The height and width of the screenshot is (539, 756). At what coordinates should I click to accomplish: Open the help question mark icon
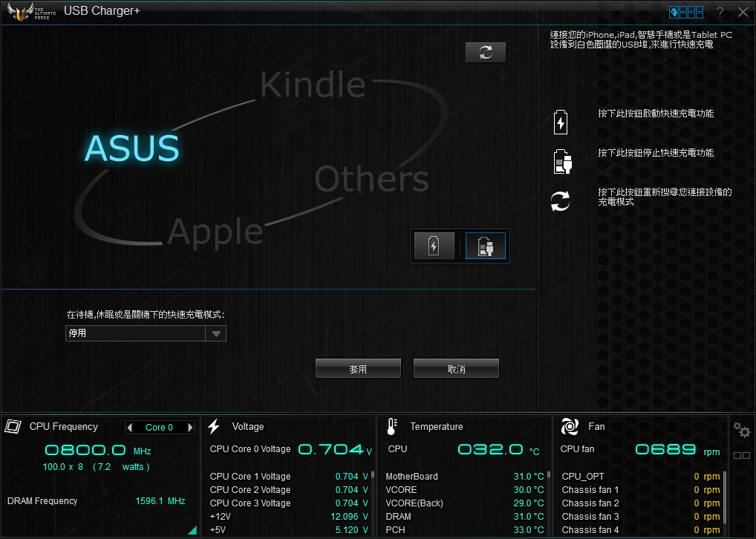click(720, 13)
